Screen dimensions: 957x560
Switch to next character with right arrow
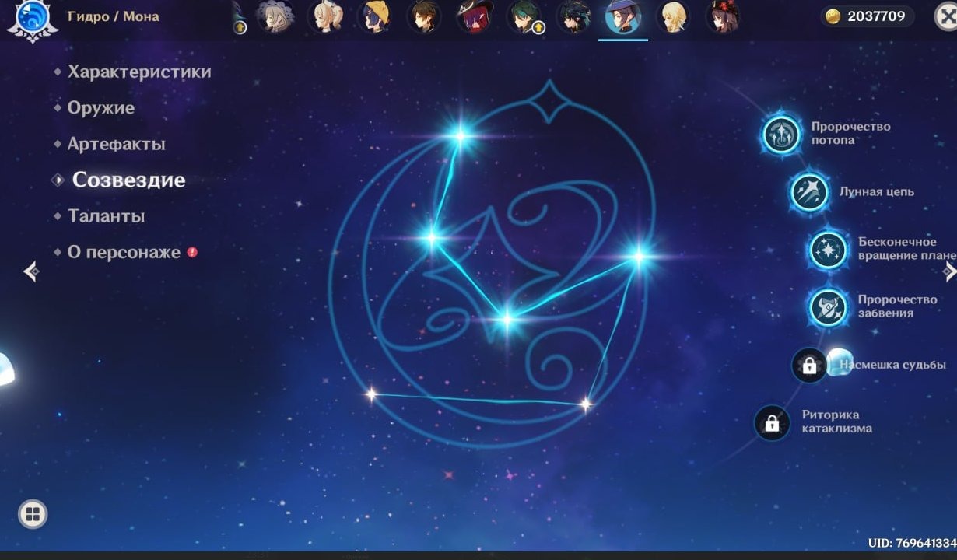pos(948,270)
